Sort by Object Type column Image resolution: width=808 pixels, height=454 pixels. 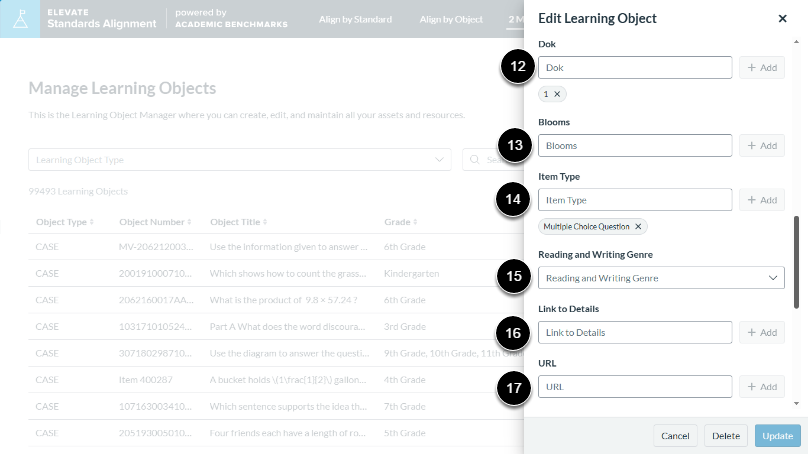(64, 222)
